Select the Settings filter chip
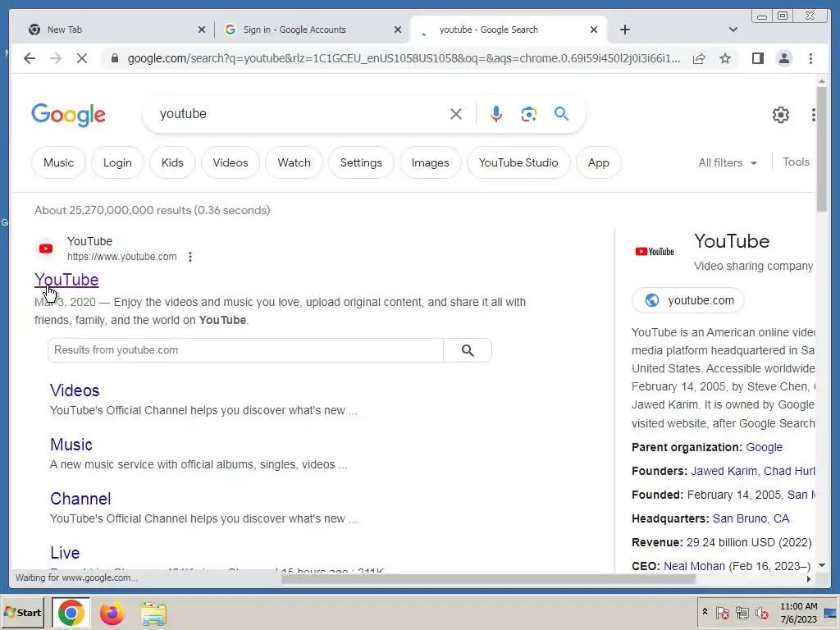 point(361,163)
